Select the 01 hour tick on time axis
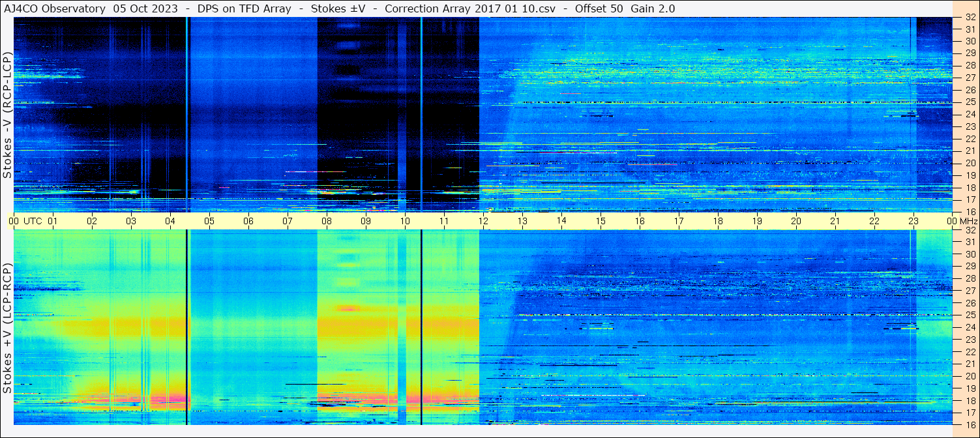Viewport: 980px width, 438px height. [x=53, y=221]
